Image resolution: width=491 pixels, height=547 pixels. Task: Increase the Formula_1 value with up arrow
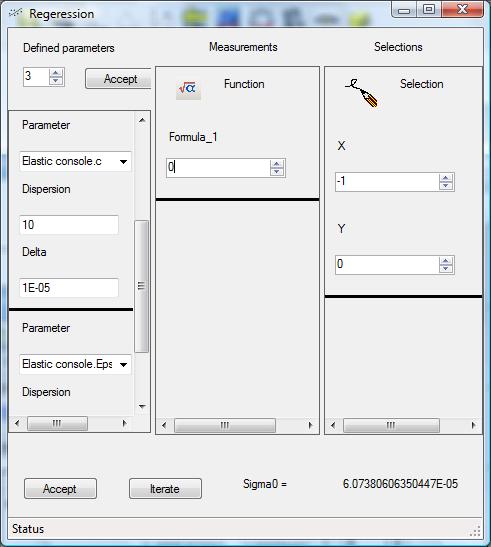pyautogui.click(x=277, y=164)
